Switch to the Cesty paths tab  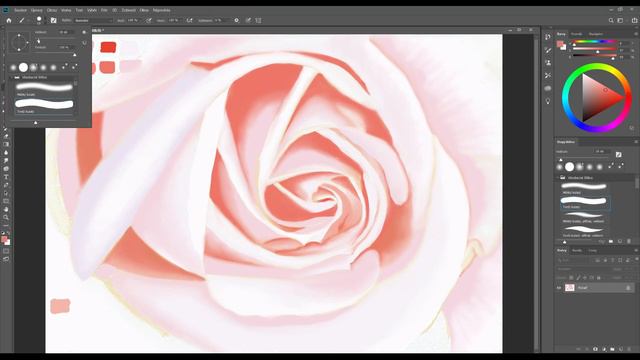click(x=592, y=250)
